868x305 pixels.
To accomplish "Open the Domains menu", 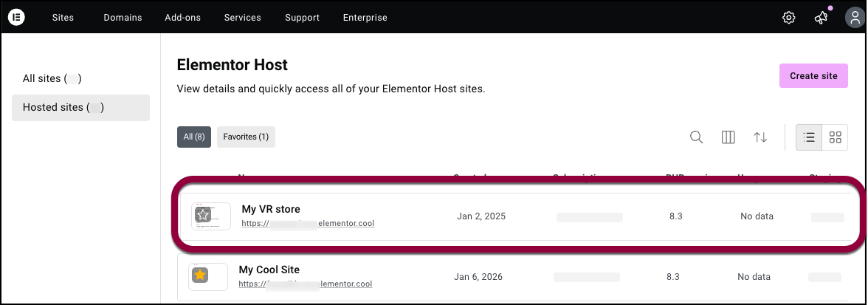I will [123, 18].
